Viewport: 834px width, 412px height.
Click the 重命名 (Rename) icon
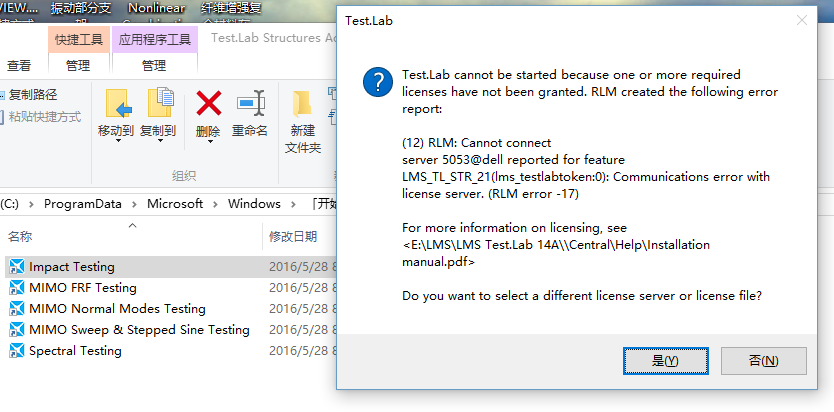[x=250, y=103]
